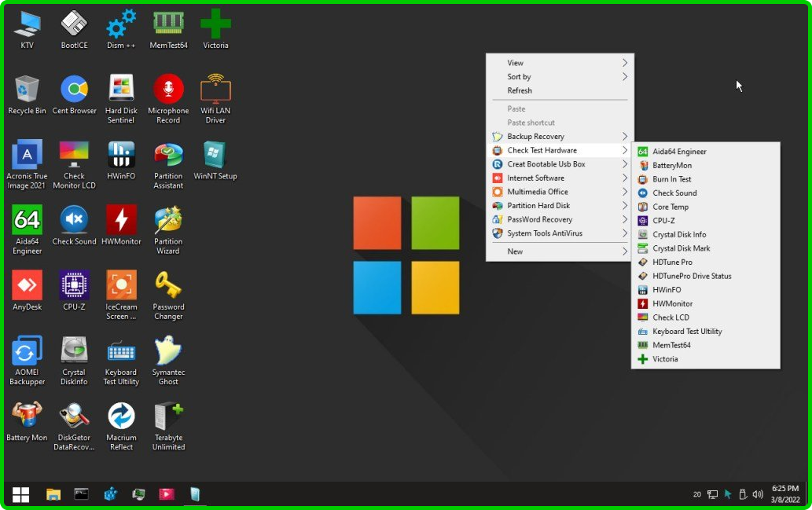Select the AnyDesk desktop icon

(x=27, y=291)
